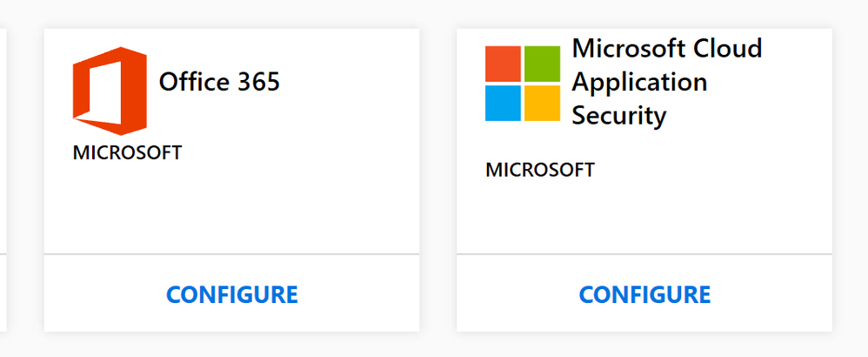
Task: Click the number 365 in Office title
Action: 255,82
